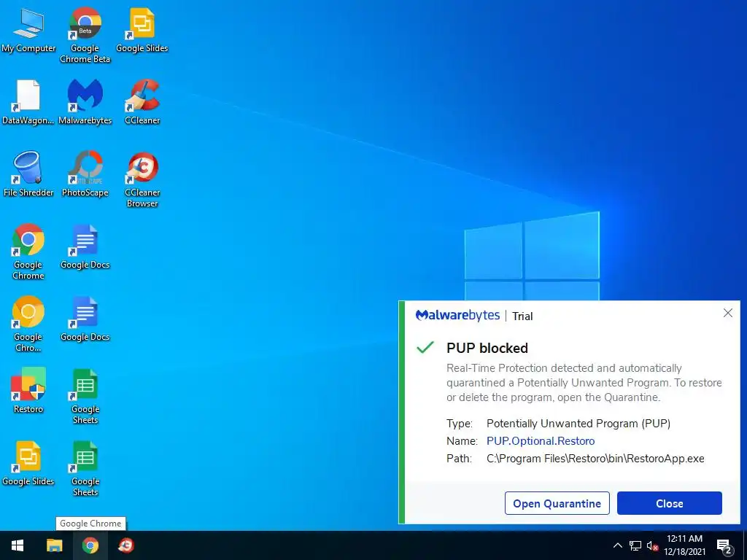Launch CCleaner desktop shortcut
This screenshot has width=747, height=560.
142,102
